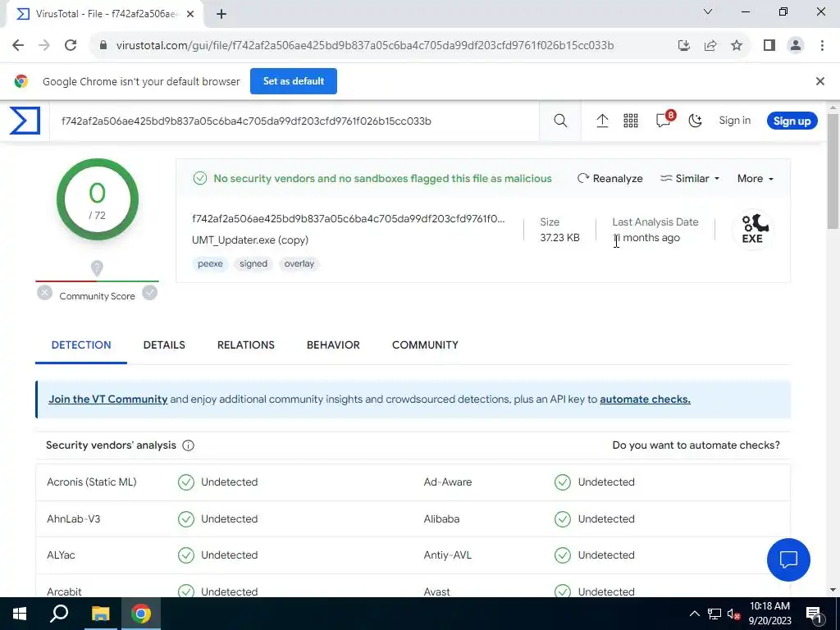Dismiss the default browser notification bar

tap(819, 81)
